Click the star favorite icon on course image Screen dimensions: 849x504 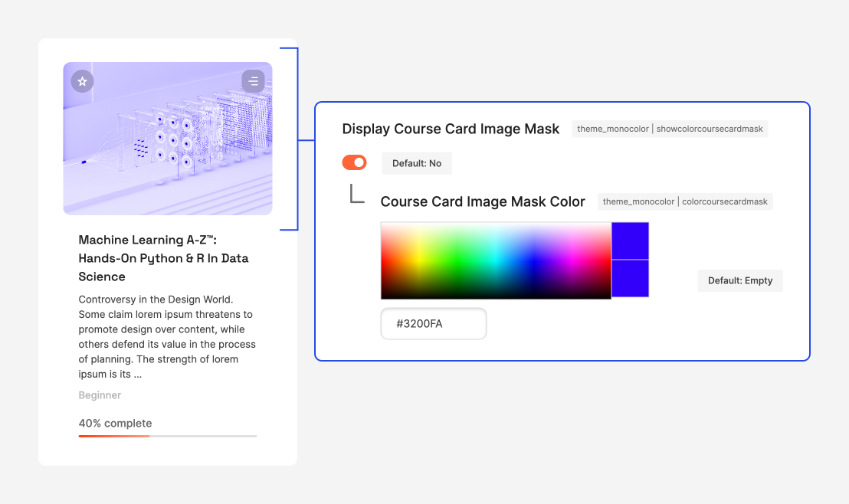[x=83, y=81]
